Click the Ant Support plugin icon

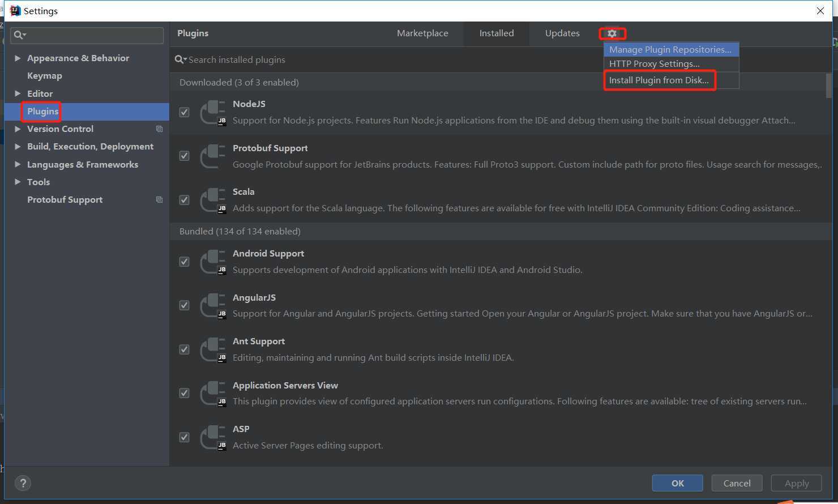pyautogui.click(x=213, y=349)
